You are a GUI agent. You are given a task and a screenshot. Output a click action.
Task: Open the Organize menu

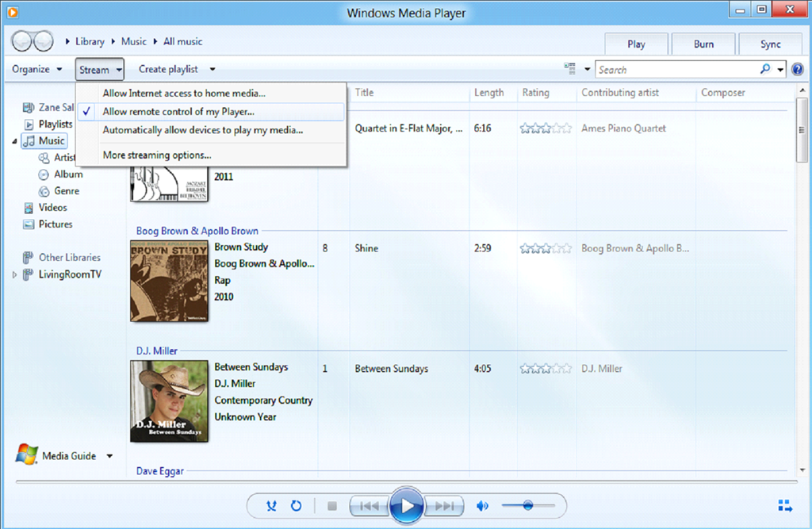click(x=36, y=69)
